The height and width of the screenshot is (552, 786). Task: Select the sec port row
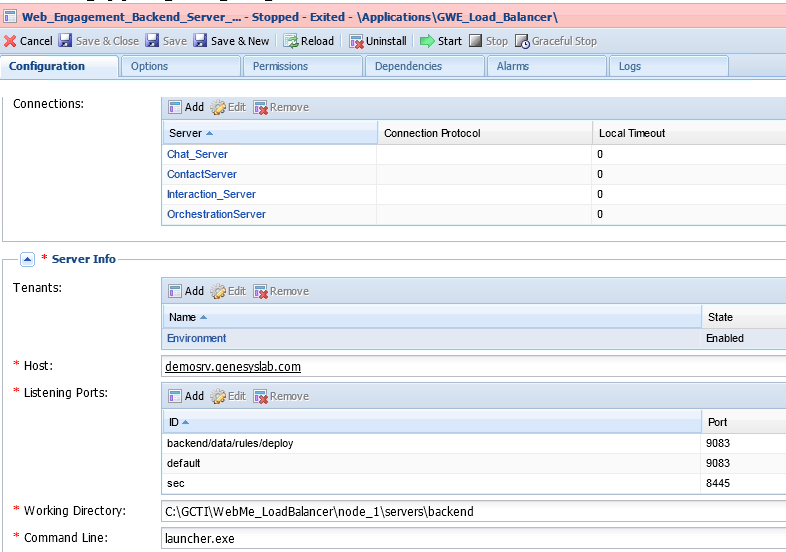(474, 483)
